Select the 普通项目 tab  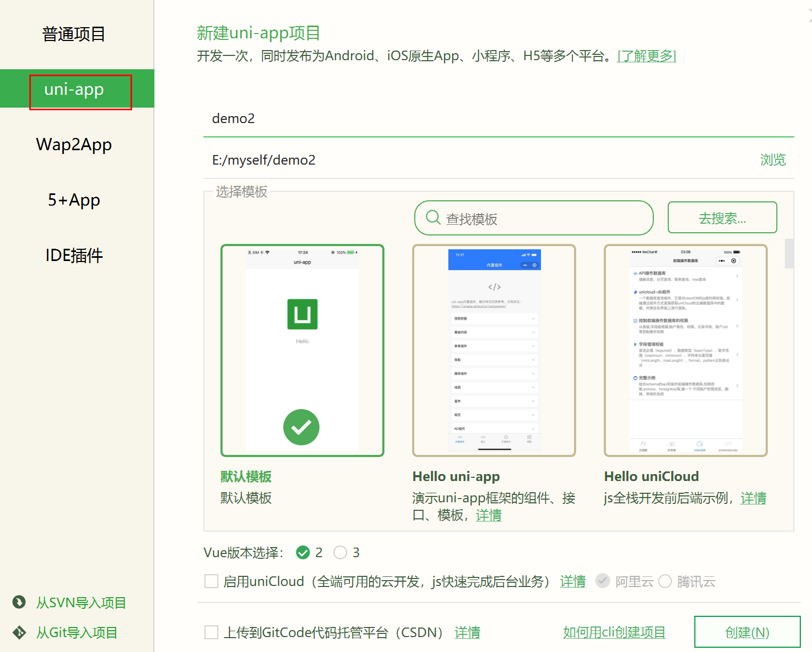tap(74, 34)
